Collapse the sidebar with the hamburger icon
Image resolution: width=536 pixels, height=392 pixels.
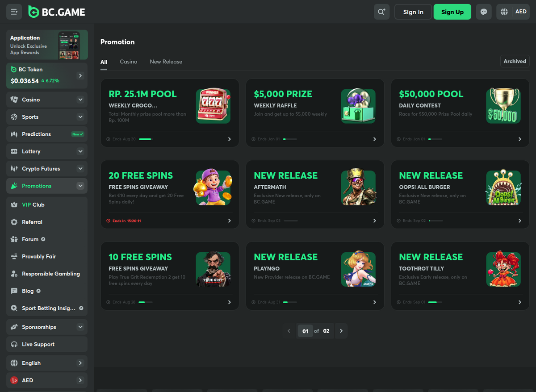(14, 12)
